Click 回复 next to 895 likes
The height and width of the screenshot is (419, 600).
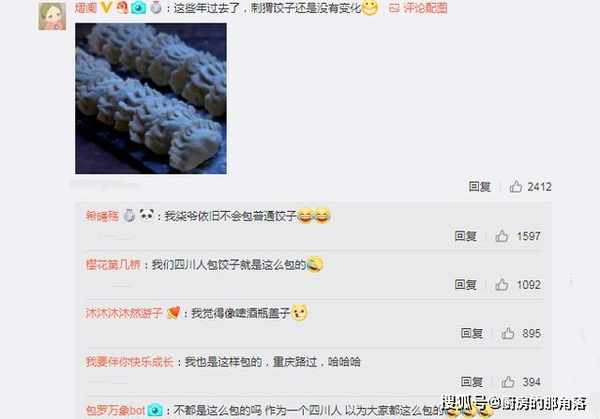tap(471, 333)
